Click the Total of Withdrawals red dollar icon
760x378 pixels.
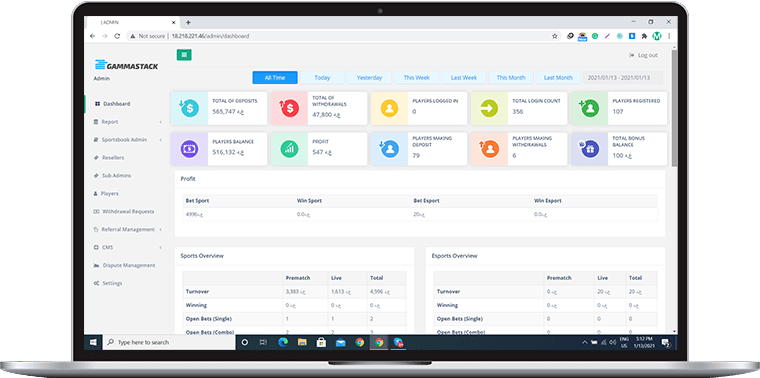[289, 108]
